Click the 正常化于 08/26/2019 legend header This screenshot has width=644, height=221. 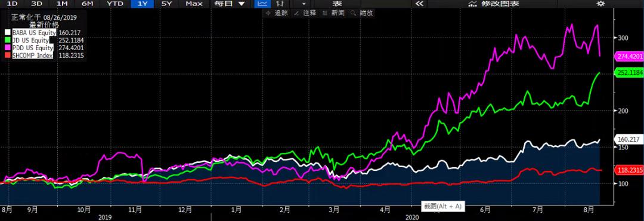click(44, 17)
